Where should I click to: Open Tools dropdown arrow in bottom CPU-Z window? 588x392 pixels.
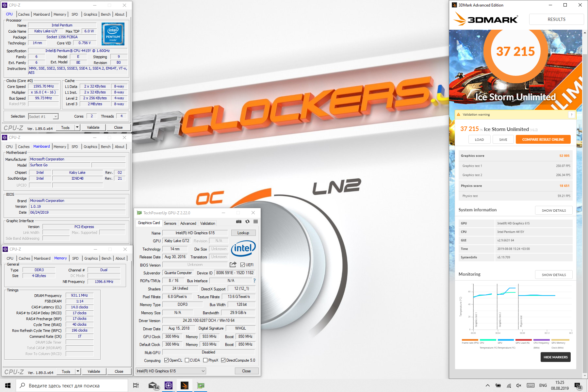point(78,371)
